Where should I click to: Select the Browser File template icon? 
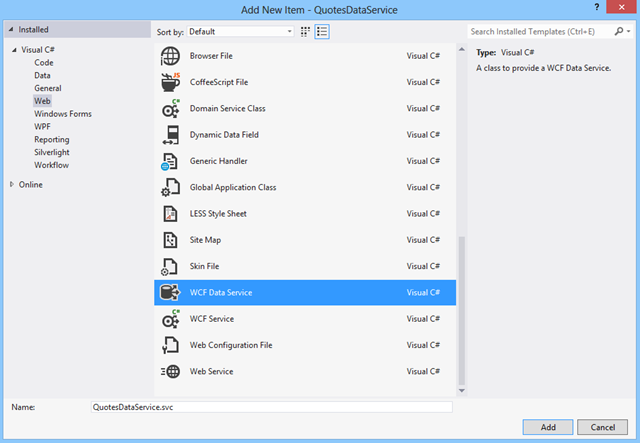click(x=170, y=56)
